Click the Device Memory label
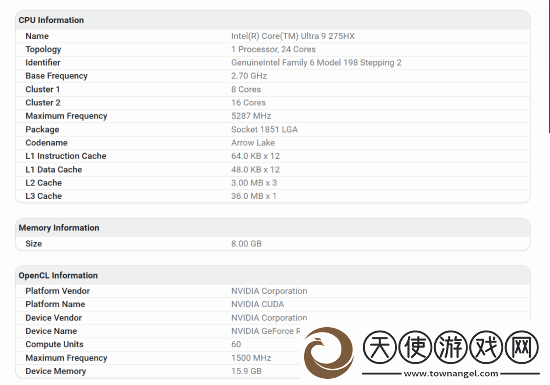 (55, 371)
